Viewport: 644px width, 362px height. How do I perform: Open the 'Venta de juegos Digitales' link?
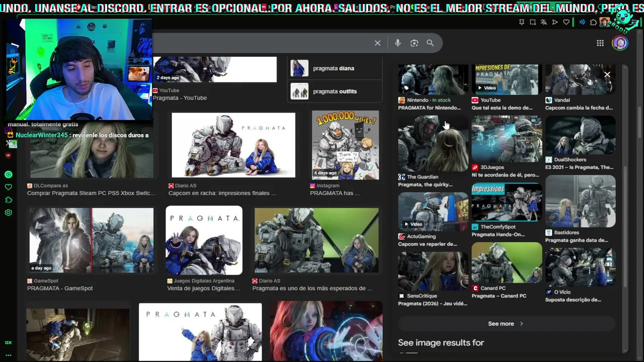coord(204,289)
